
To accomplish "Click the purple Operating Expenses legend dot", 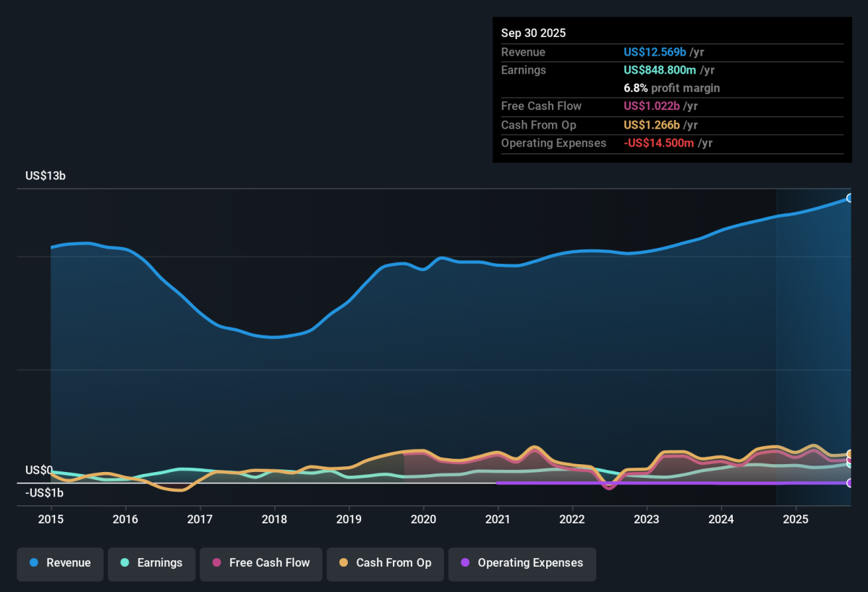I will coord(465,563).
